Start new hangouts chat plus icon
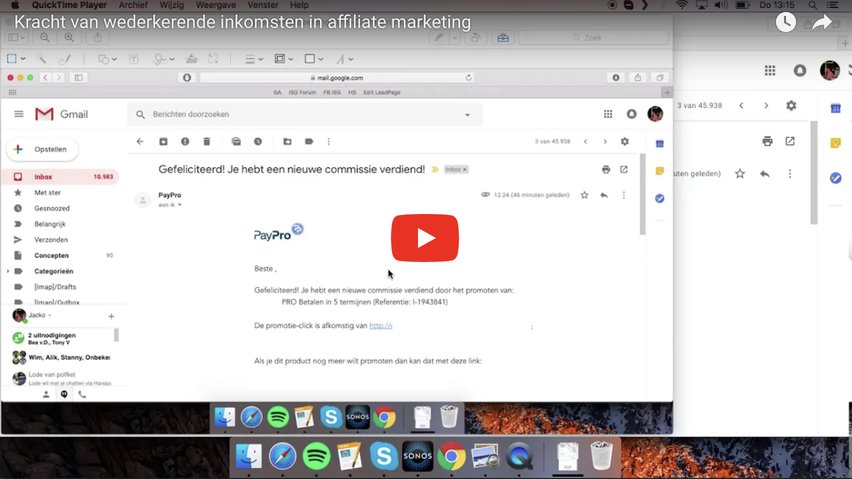Viewport: 852px width, 479px height. (111, 316)
